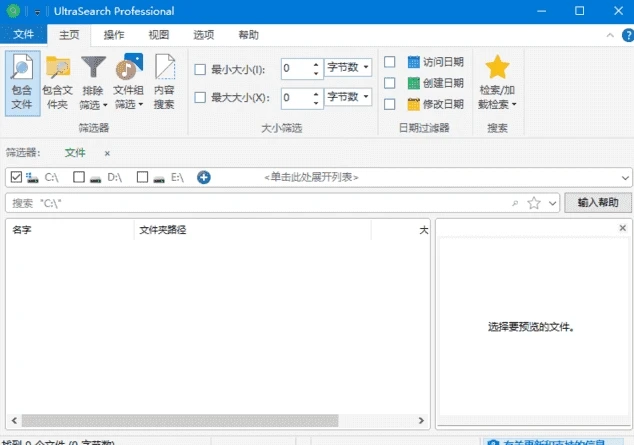The width and height of the screenshot is (634, 445).
Task: Click the 内容搜索 page icon
Action: pyautogui.click(x=165, y=67)
